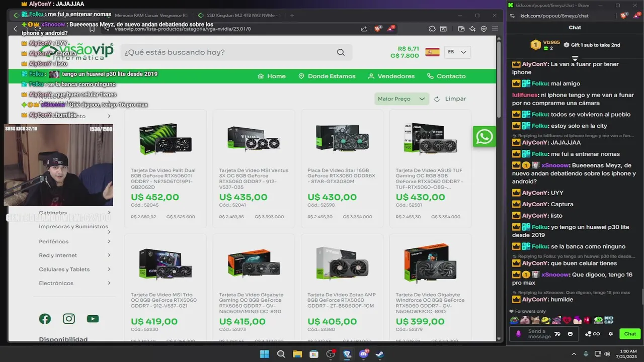
Task: Click the share icon in browser address bar
Action: 364,29
